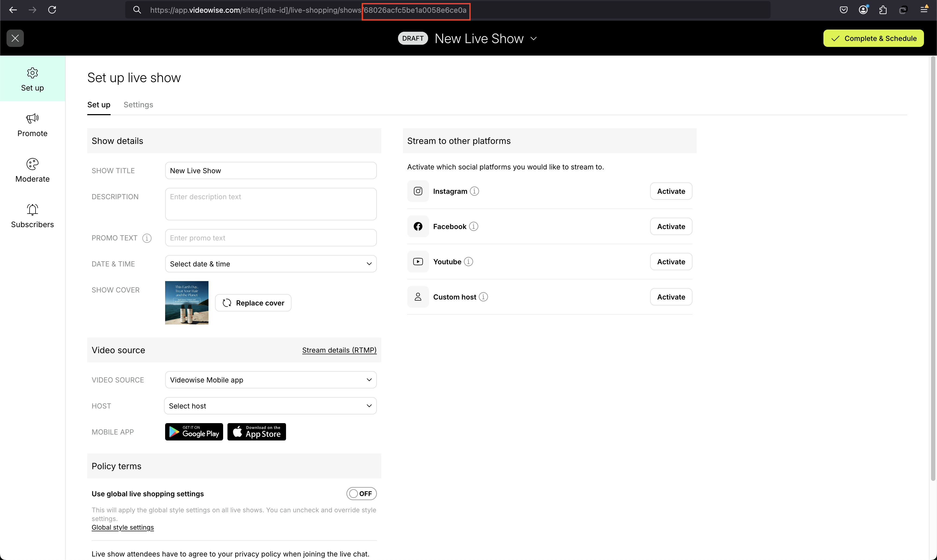The image size is (937, 560).
Task: Open the Subscribers bell section
Action: [x=33, y=216]
